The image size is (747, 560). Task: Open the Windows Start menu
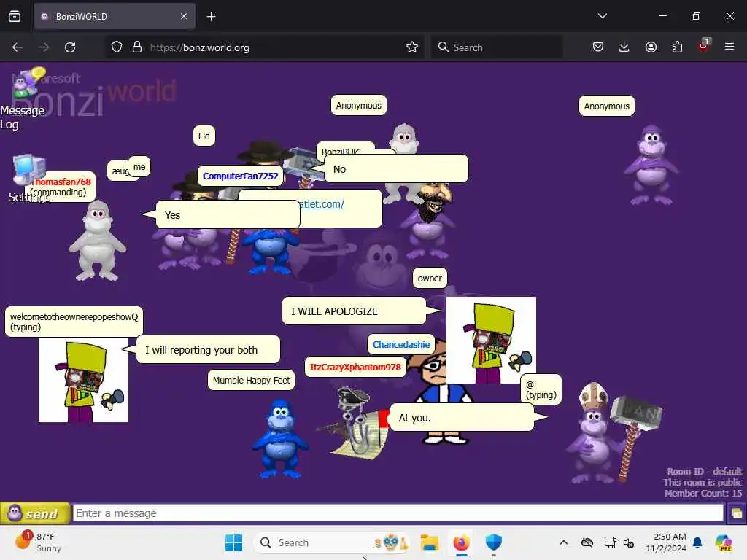pos(233,542)
